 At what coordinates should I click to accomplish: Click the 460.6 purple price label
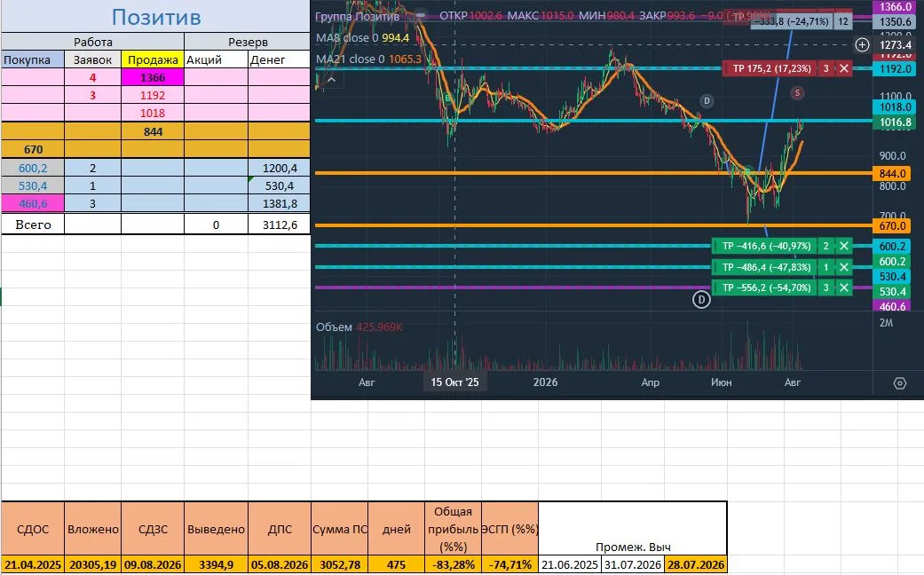892,306
